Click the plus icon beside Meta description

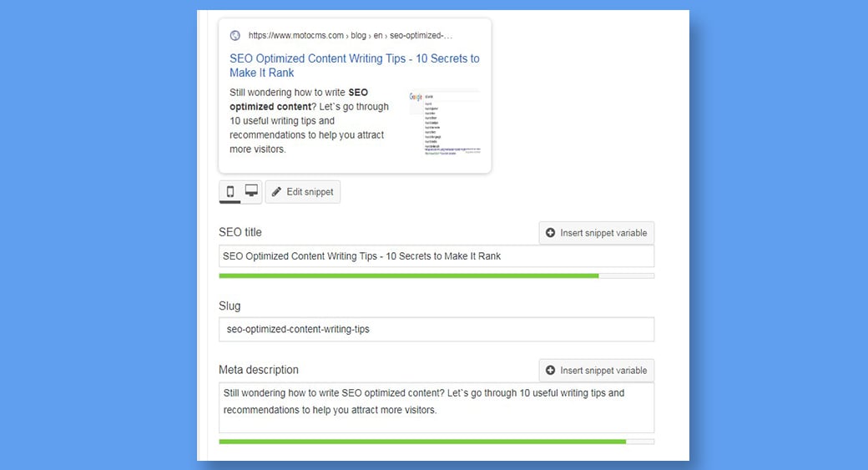[x=551, y=370]
